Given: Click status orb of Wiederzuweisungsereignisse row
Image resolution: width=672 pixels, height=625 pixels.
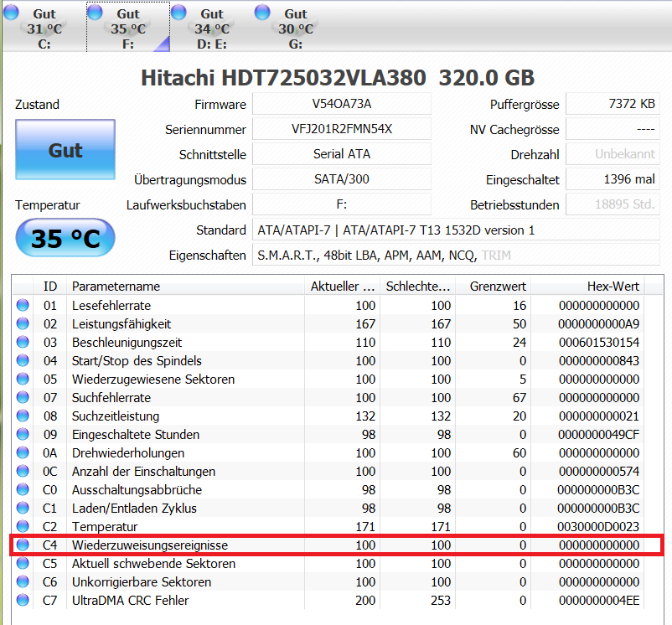Looking at the screenshot, I should (23, 545).
